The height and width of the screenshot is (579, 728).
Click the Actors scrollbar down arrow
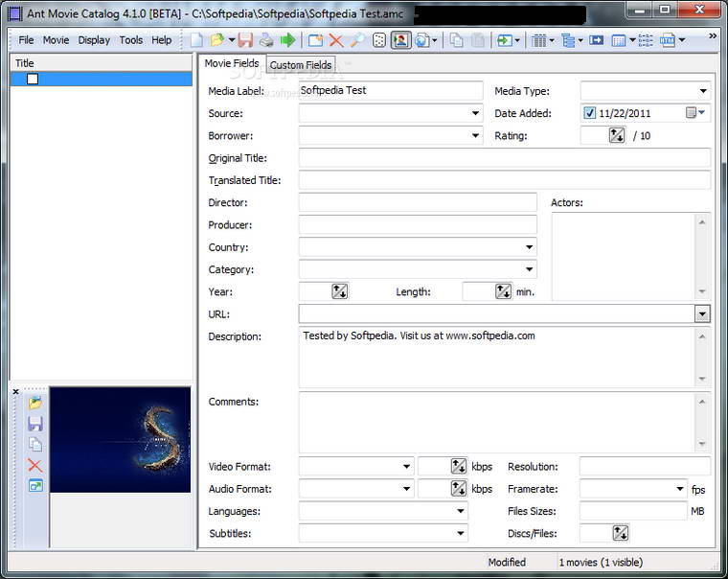click(x=702, y=291)
